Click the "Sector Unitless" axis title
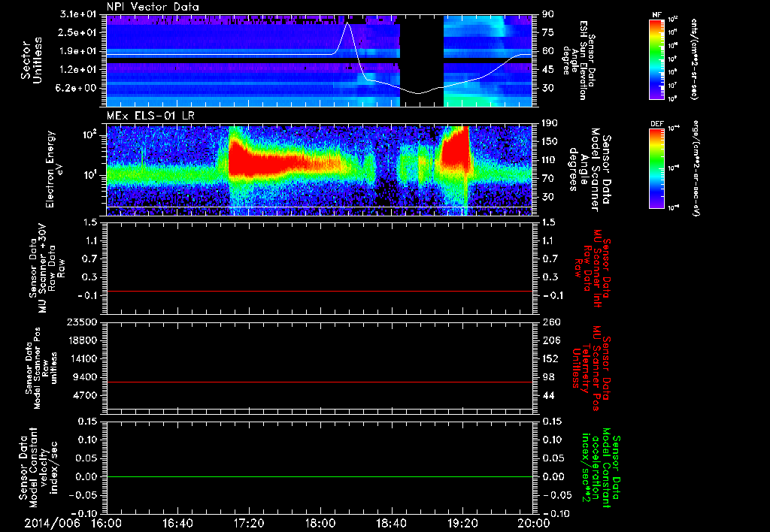Image resolution: width=770 pixels, height=532 pixels. coord(32,60)
